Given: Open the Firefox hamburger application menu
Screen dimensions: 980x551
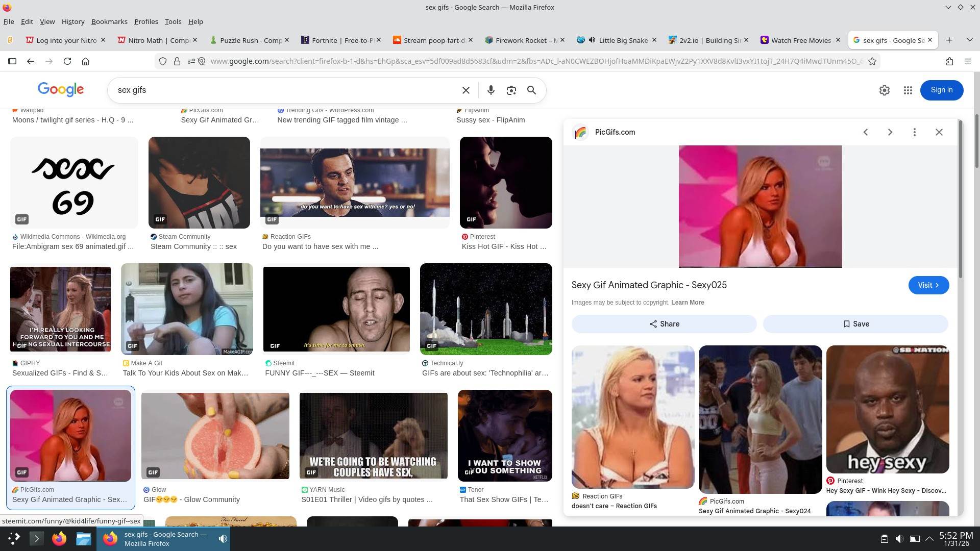Looking at the screenshot, I should coord(967,61).
